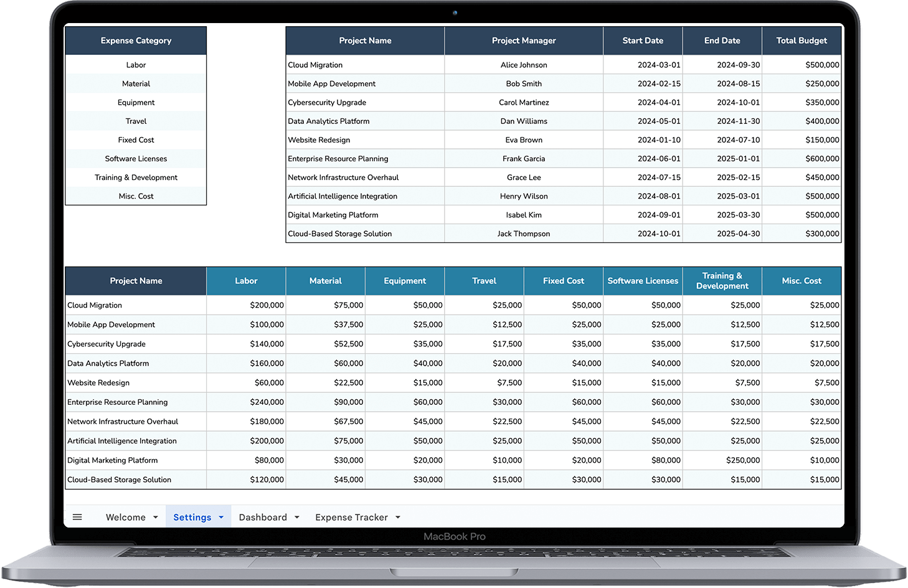
Task: Click the Project Manager column header
Action: point(524,40)
